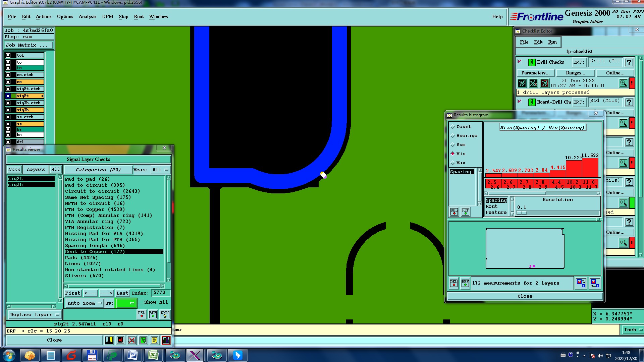Open the Replace layers dropdown
The height and width of the screenshot is (362, 644).
(x=34, y=315)
